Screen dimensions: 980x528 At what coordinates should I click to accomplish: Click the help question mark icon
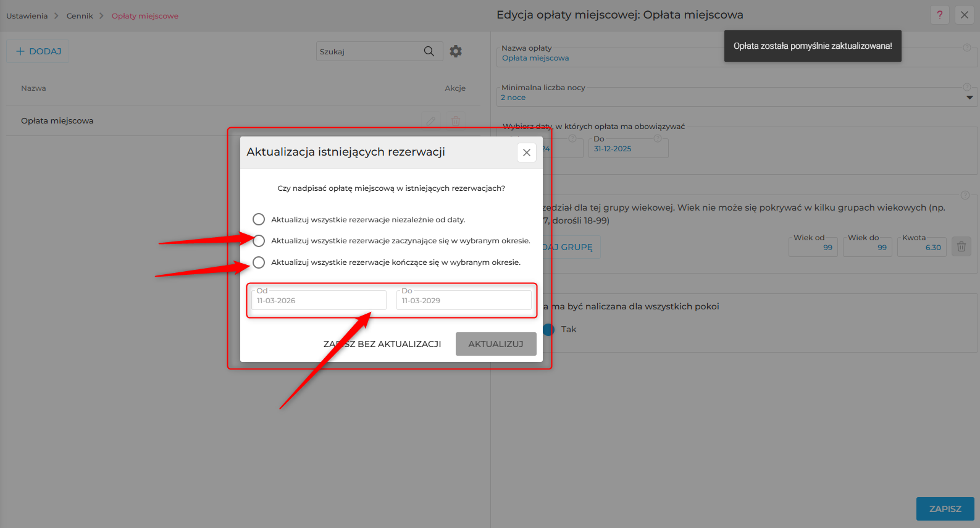(940, 15)
